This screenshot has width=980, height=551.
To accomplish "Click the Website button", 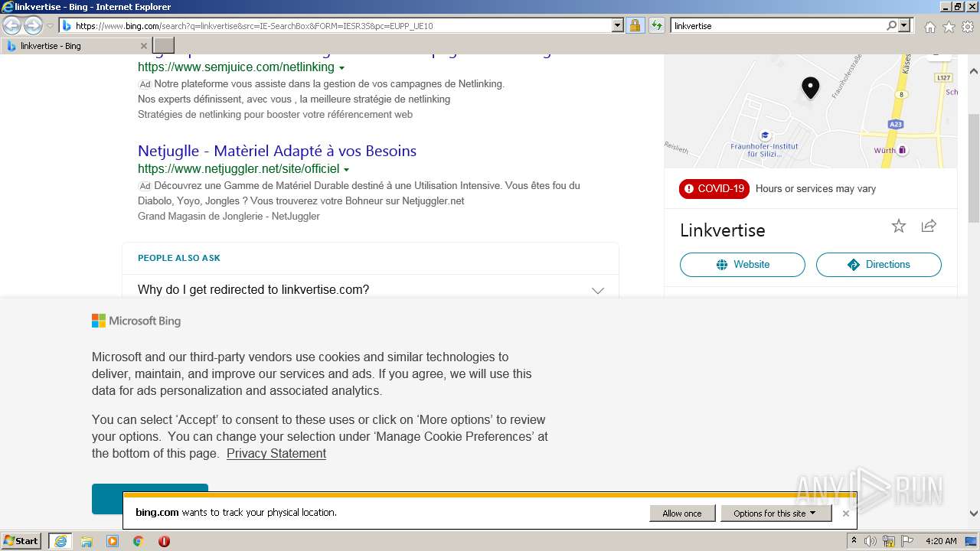I will (743, 265).
